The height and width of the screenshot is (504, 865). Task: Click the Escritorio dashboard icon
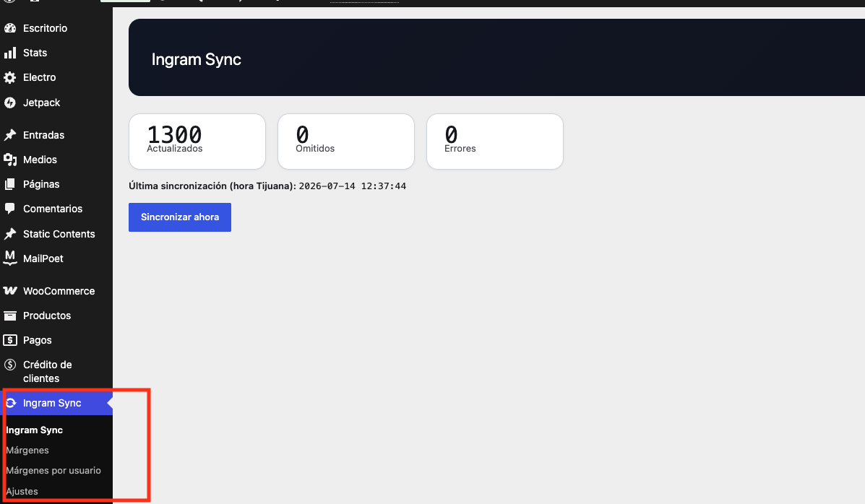pyautogui.click(x=10, y=28)
